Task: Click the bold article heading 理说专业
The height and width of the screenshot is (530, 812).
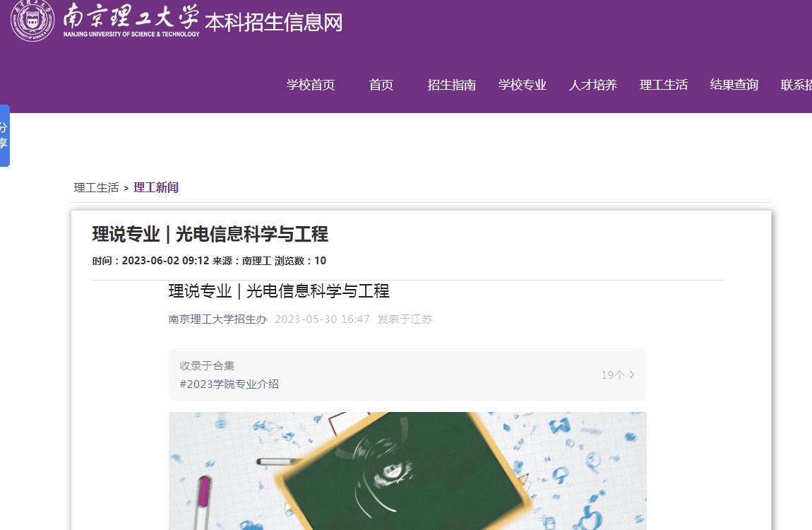Action: (x=210, y=234)
